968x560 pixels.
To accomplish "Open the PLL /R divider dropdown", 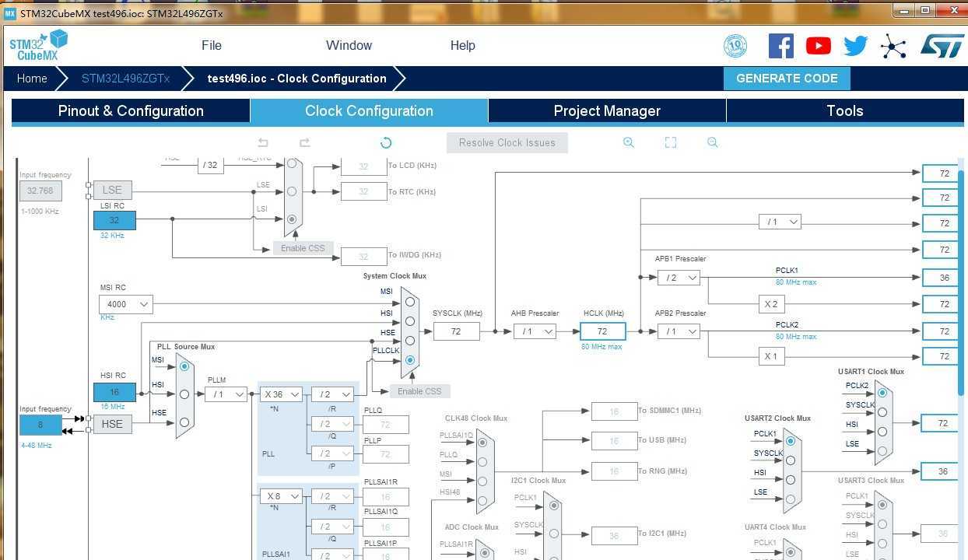I will tap(332, 394).
